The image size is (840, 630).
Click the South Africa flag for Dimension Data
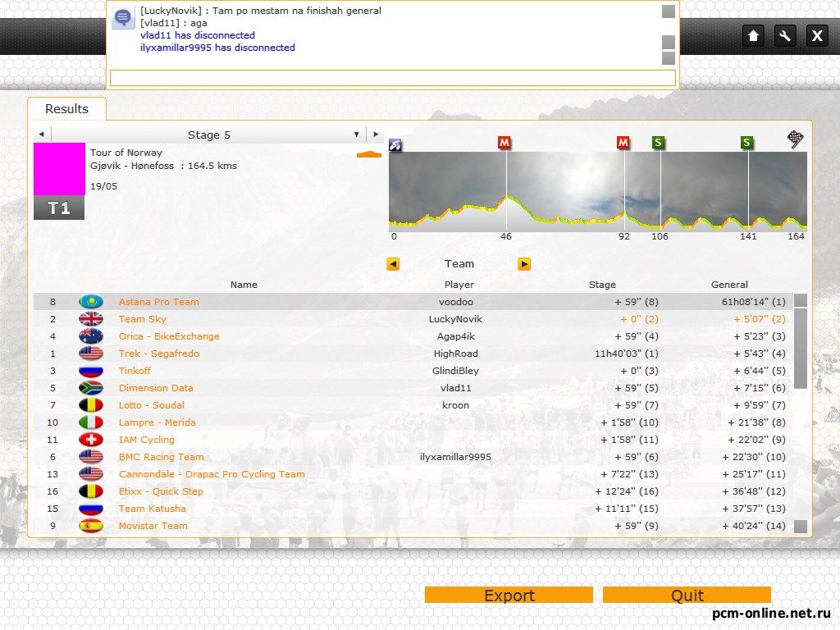(91, 388)
